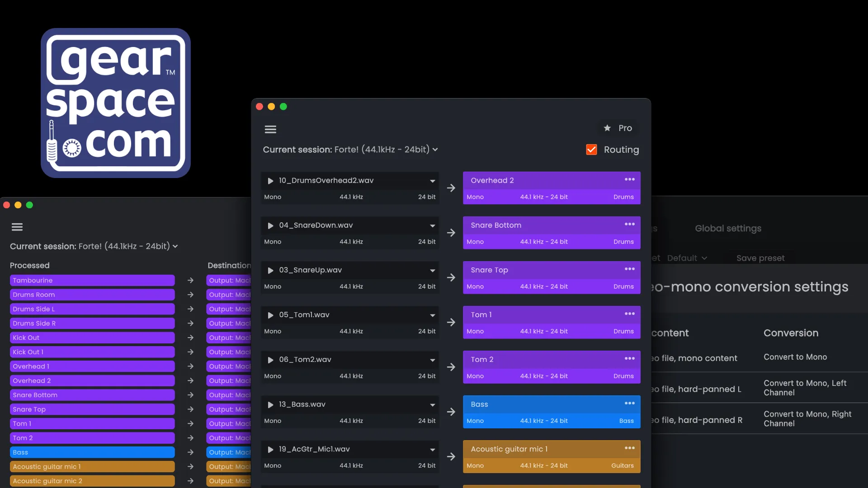Play preview of 04_SnareDown.wav
The width and height of the screenshot is (868, 488).
tap(270, 225)
